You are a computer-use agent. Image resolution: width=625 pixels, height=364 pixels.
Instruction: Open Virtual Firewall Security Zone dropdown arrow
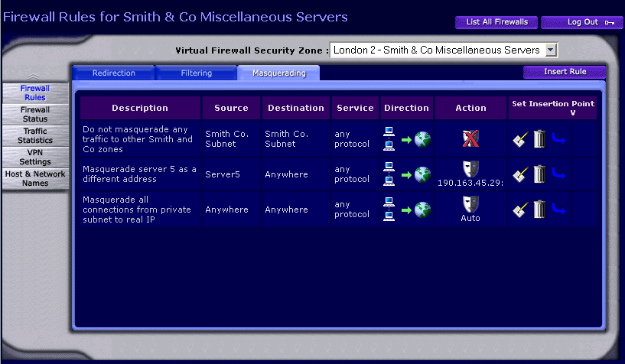(551, 50)
